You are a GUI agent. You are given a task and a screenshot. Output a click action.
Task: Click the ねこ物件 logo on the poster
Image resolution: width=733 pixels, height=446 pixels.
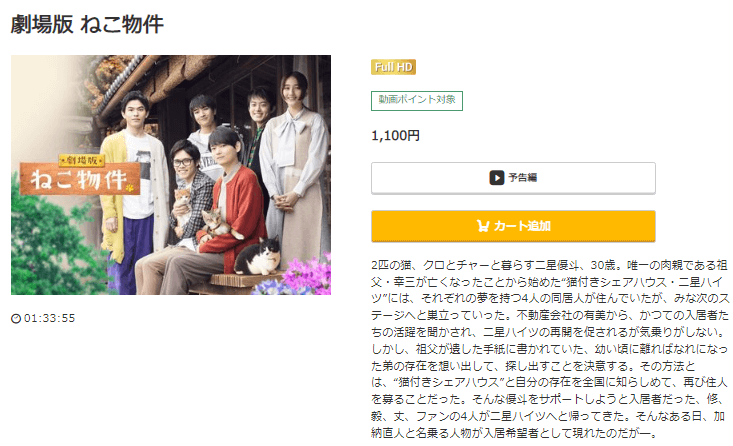pos(80,179)
